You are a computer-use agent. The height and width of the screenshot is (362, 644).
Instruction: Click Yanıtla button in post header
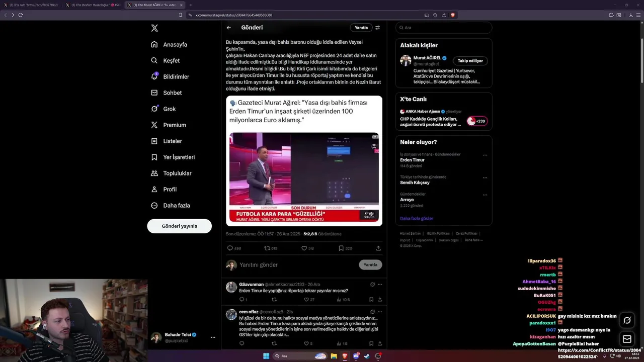[361, 28]
